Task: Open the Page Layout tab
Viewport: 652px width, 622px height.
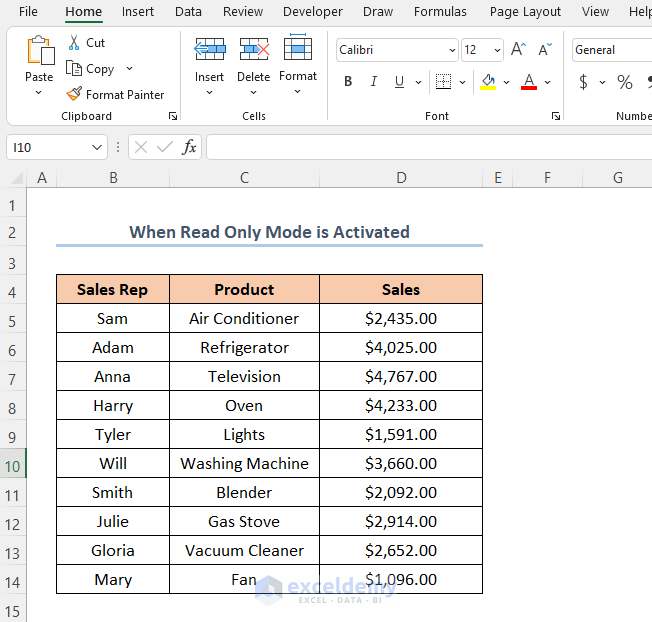Action: [525, 12]
